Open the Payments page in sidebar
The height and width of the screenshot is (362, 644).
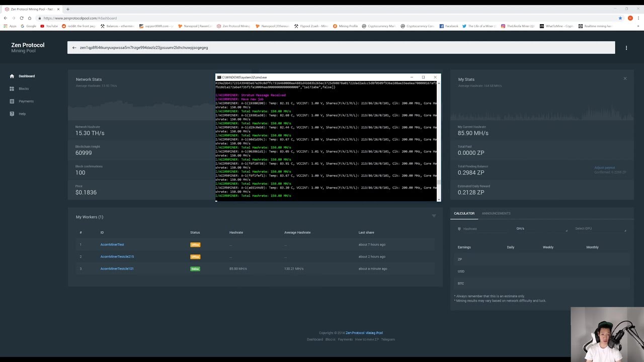pyautogui.click(x=26, y=101)
